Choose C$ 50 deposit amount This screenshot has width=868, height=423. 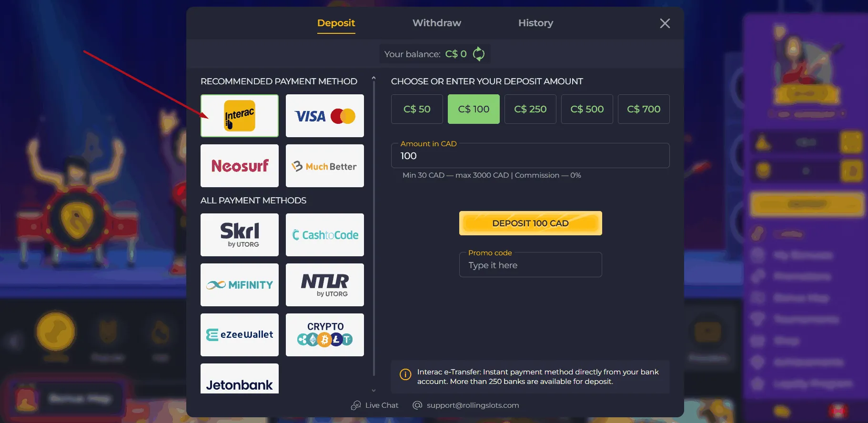point(417,109)
